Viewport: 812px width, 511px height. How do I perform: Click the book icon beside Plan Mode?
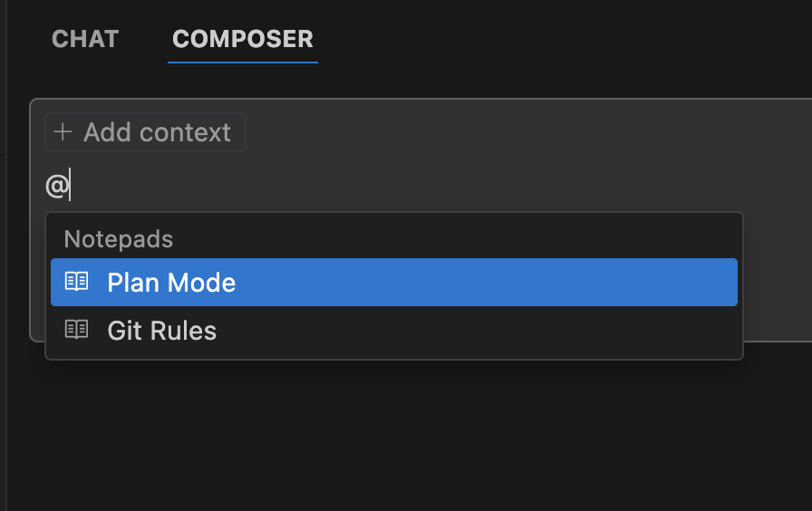(x=77, y=282)
